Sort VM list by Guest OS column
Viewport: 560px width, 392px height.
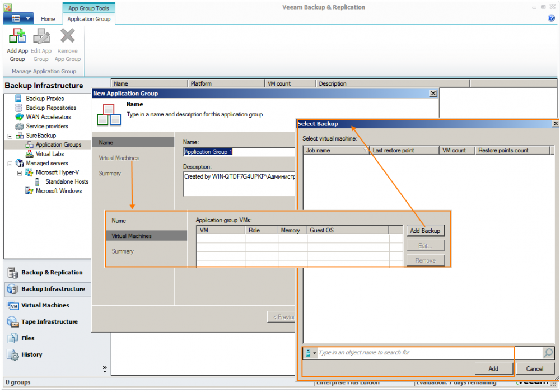(x=348, y=230)
